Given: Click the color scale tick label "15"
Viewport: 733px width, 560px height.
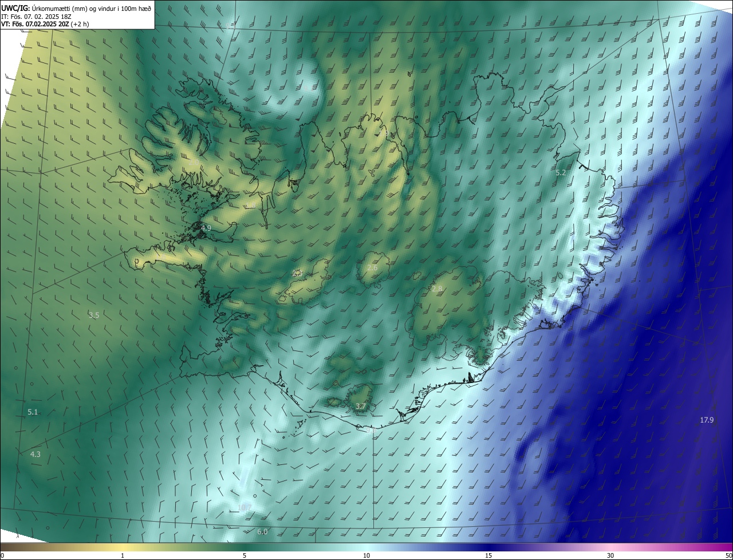Looking at the screenshot, I should [x=488, y=555].
